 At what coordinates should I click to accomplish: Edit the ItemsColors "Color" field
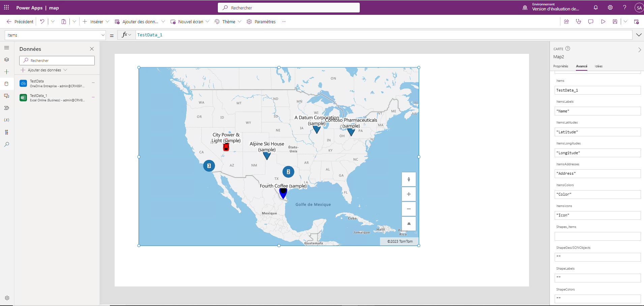(x=597, y=194)
